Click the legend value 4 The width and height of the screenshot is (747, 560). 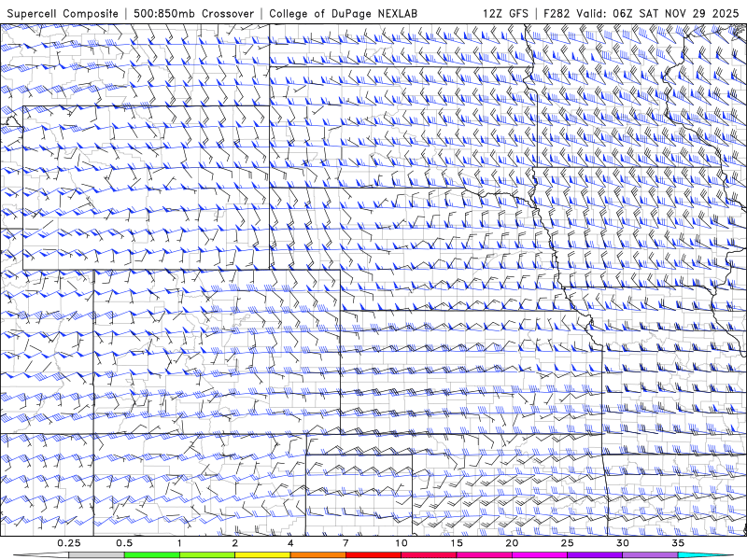click(x=290, y=543)
